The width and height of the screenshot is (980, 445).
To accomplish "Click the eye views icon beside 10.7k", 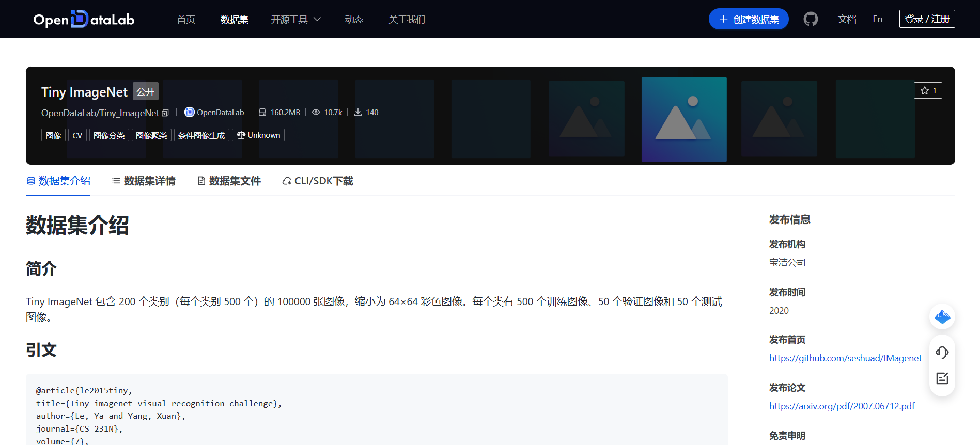I will click(x=316, y=112).
